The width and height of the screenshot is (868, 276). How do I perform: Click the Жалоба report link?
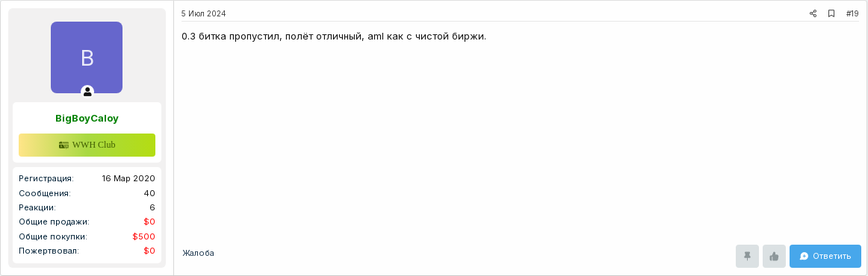coord(198,253)
